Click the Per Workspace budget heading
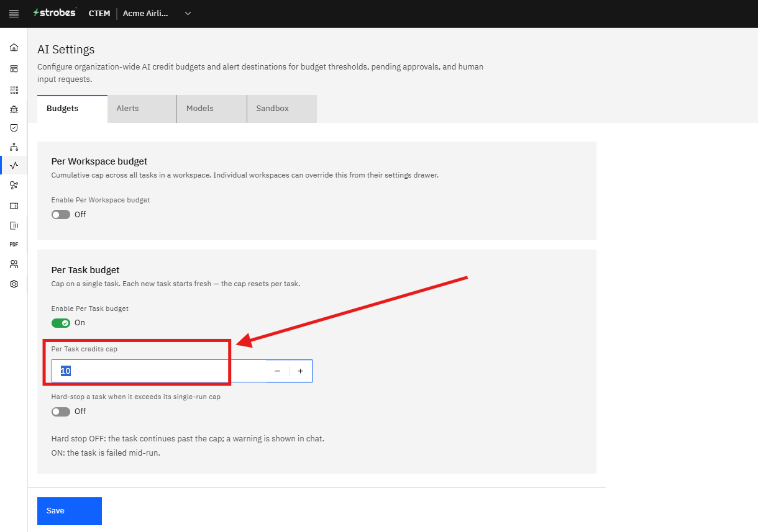This screenshot has width=758, height=532. [x=99, y=161]
